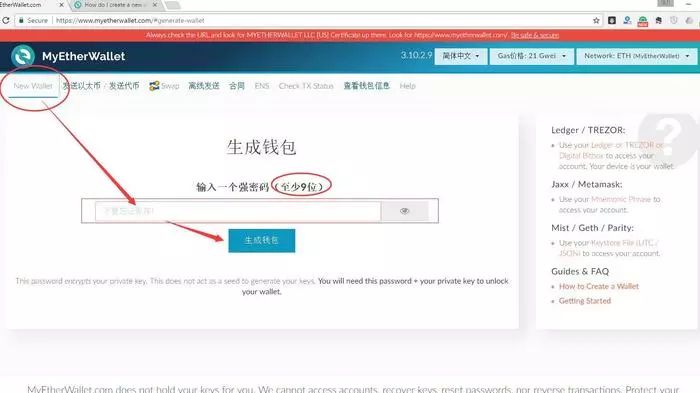The image size is (700, 393).
Task: Open the ENS tab
Action: click(262, 86)
